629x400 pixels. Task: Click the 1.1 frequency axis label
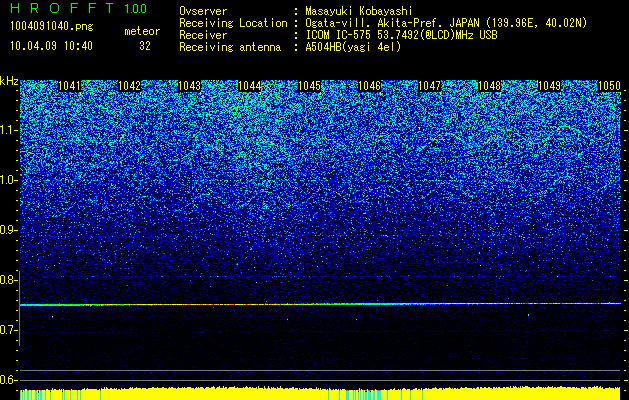click(8, 130)
